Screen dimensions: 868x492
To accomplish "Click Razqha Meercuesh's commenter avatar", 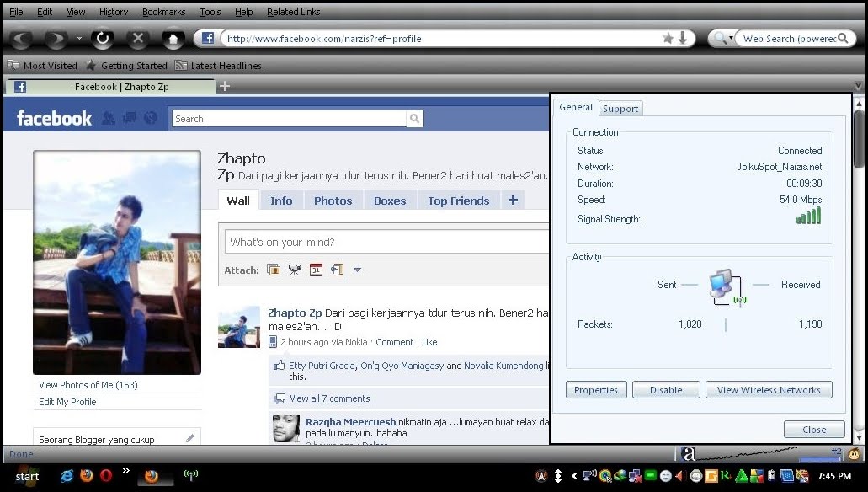I will pyautogui.click(x=286, y=428).
